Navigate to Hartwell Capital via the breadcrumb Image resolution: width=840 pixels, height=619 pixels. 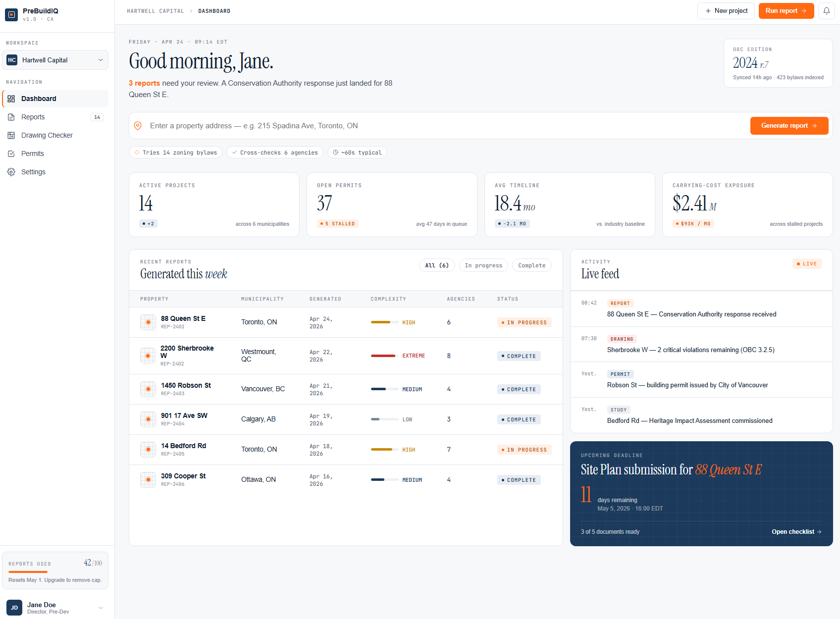click(x=156, y=10)
